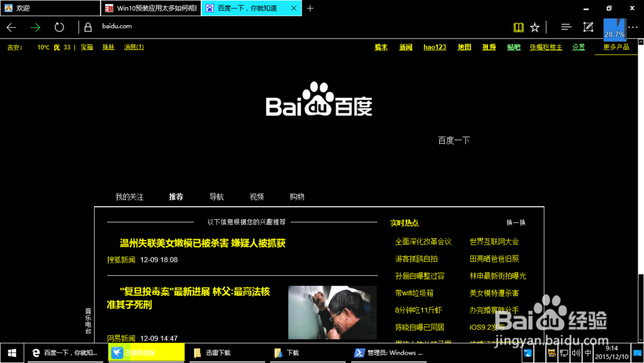Open the hao123 link

pyautogui.click(x=435, y=47)
